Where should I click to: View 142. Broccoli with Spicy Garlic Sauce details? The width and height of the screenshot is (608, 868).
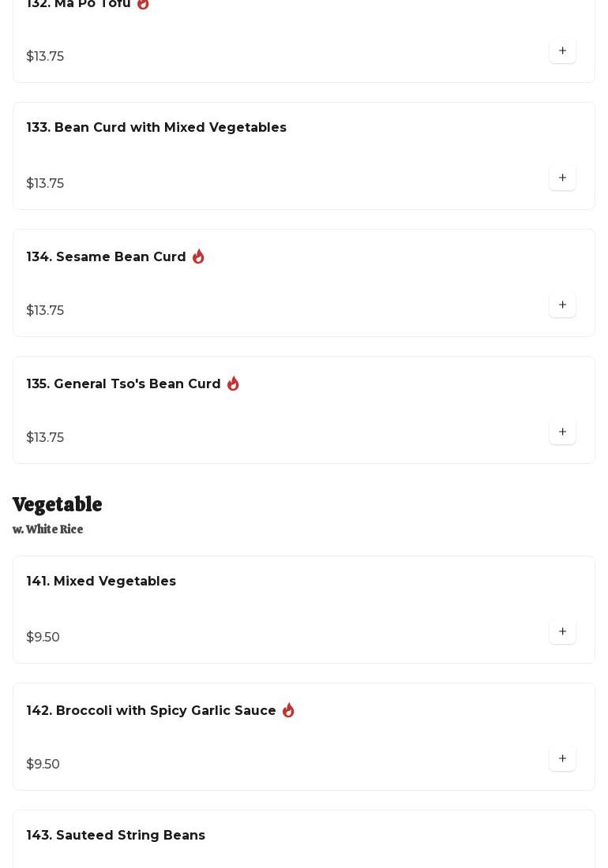tap(152, 711)
